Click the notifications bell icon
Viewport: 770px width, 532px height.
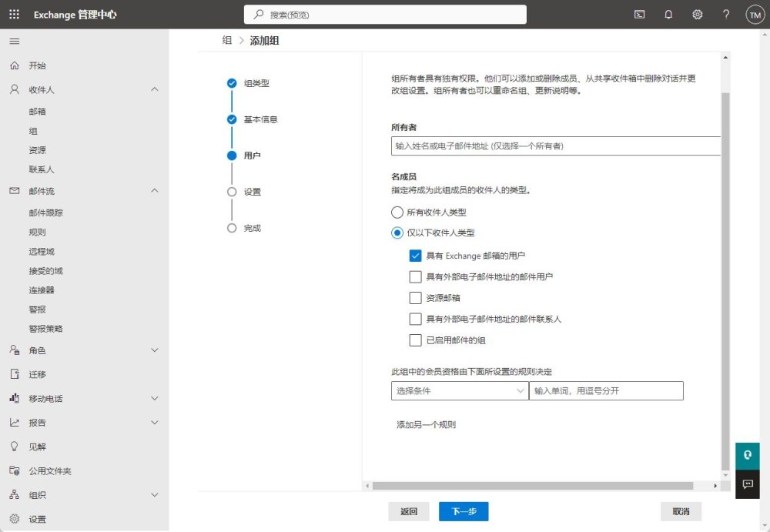[668, 15]
